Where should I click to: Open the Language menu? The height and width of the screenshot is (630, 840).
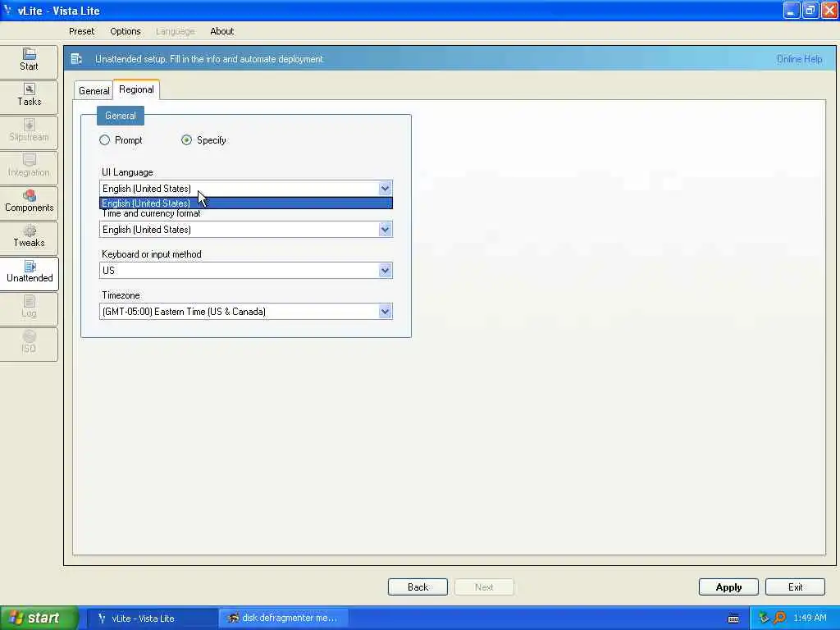point(176,32)
